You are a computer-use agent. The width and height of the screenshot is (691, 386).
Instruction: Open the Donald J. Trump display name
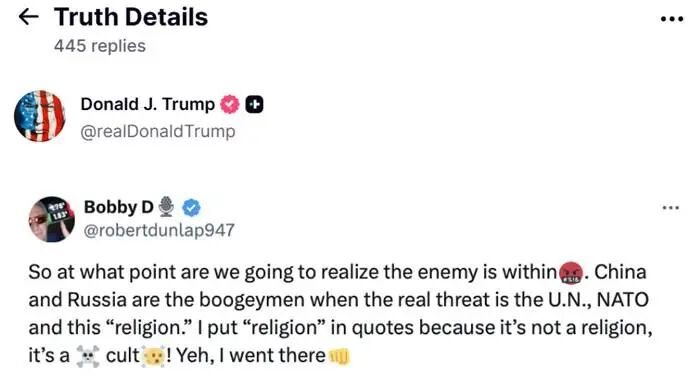tap(147, 104)
